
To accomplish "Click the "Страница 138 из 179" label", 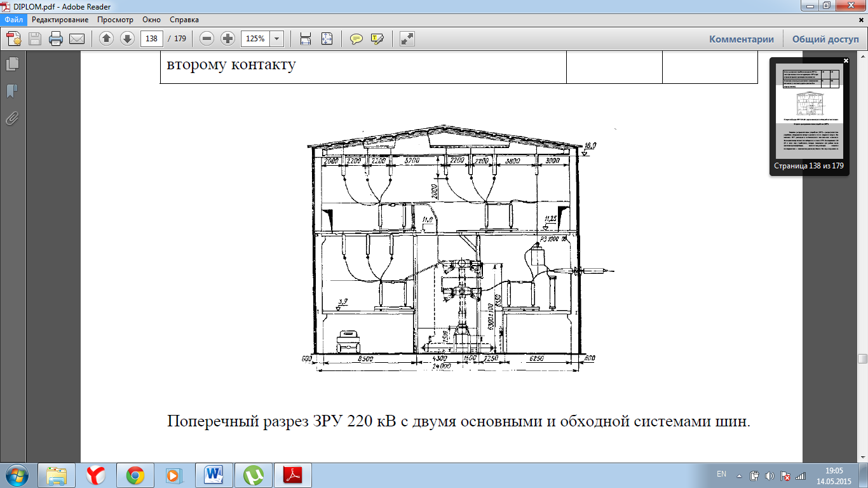I will (x=809, y=166).
